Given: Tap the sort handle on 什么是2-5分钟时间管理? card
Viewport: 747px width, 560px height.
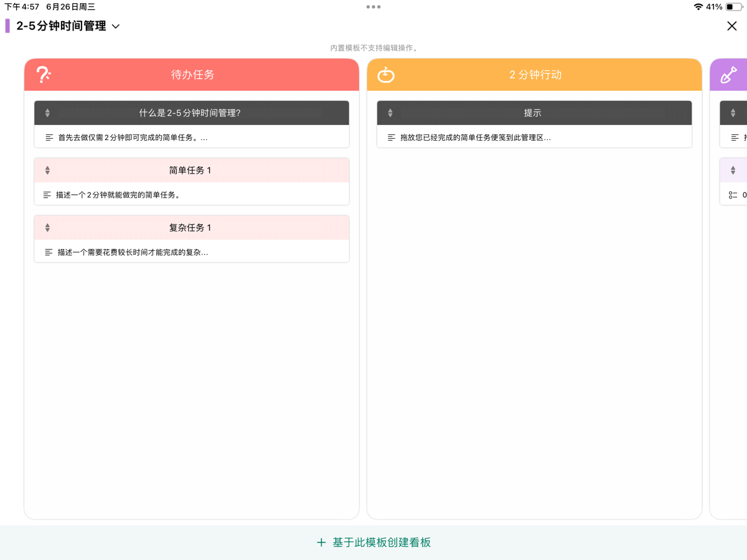Looking at the screenshot, I should coord(47,113).
